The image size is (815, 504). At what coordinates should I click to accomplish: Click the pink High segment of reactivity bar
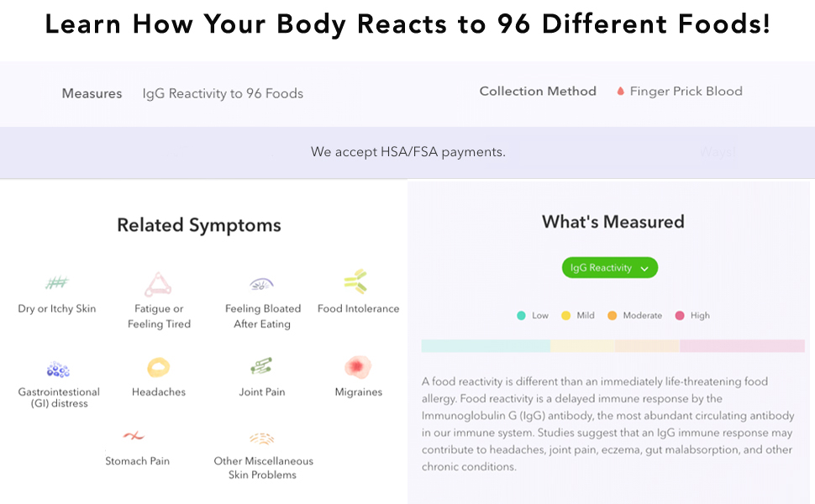point(742,345)
